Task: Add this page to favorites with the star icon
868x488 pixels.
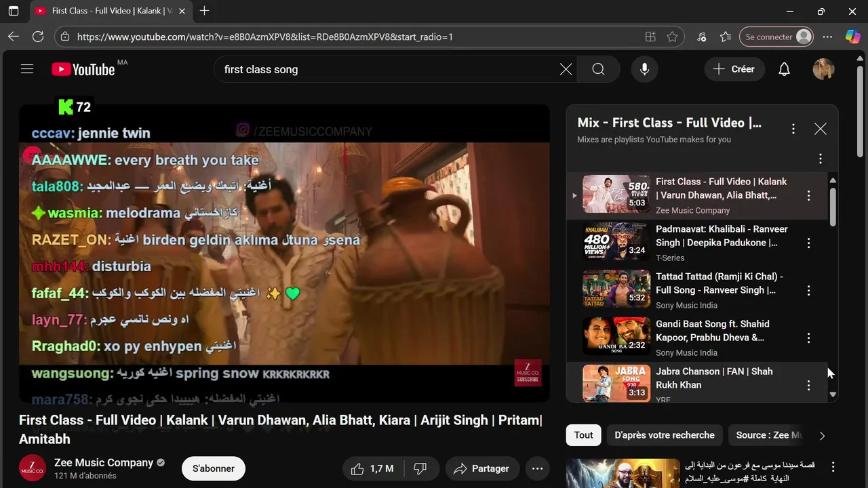Action: [x=672, y=37]
